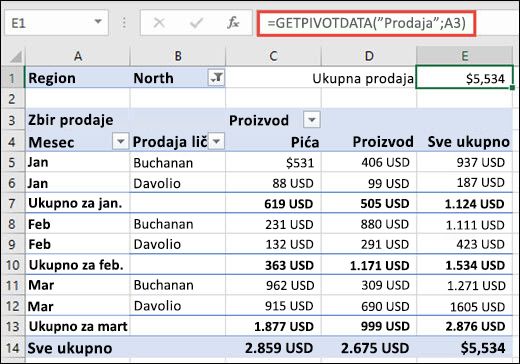
Task: Open the Region filter dropdown beside North
Action: pyautogui.click(x=216, y=78)
